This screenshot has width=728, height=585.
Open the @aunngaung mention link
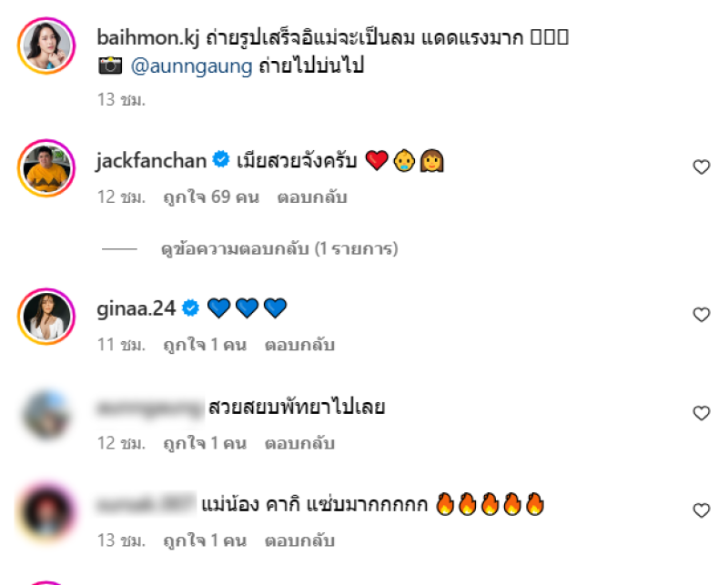tap(191, 66)
